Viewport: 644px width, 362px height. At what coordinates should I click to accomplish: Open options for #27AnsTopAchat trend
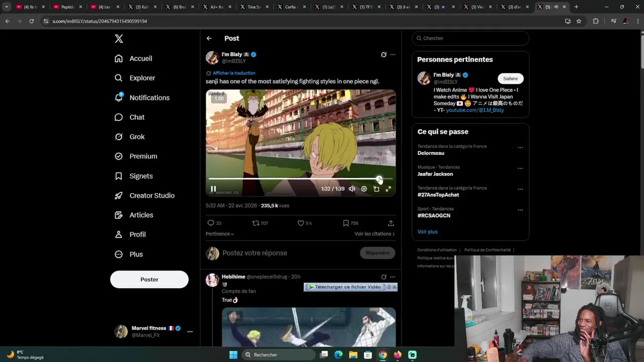click(520, 190)
